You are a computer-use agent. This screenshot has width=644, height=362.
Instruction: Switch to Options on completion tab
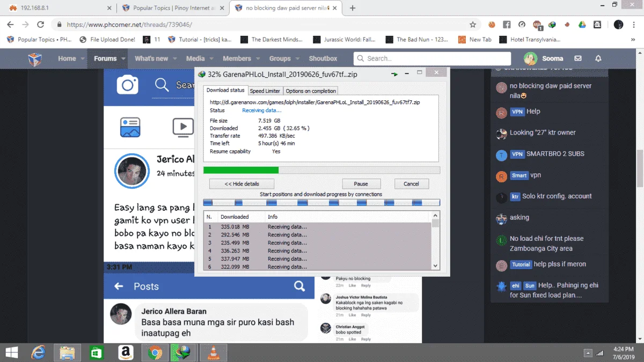tap(311, 91)
